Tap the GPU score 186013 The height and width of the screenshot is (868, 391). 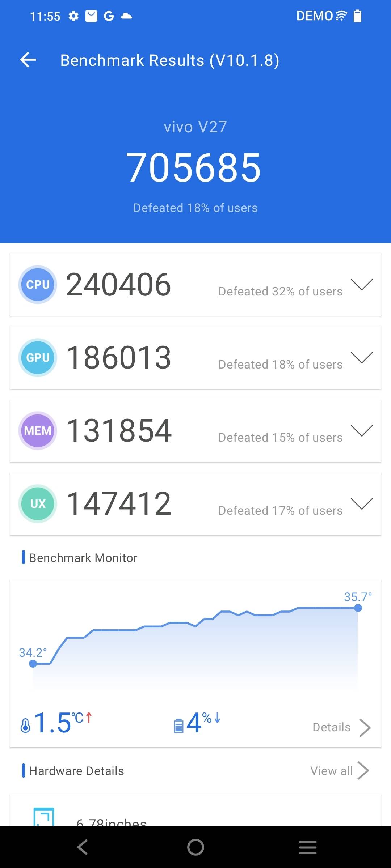(x=118, y=358)
